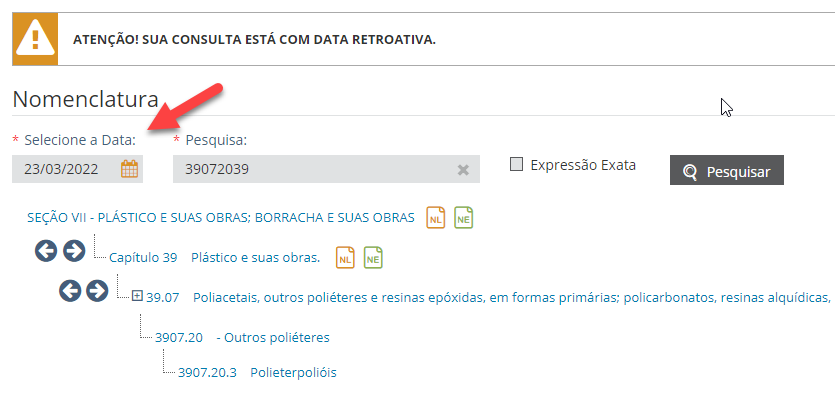Click the Pesquisar search button
The height and width of the screenshot is (408, 835).
727,171
